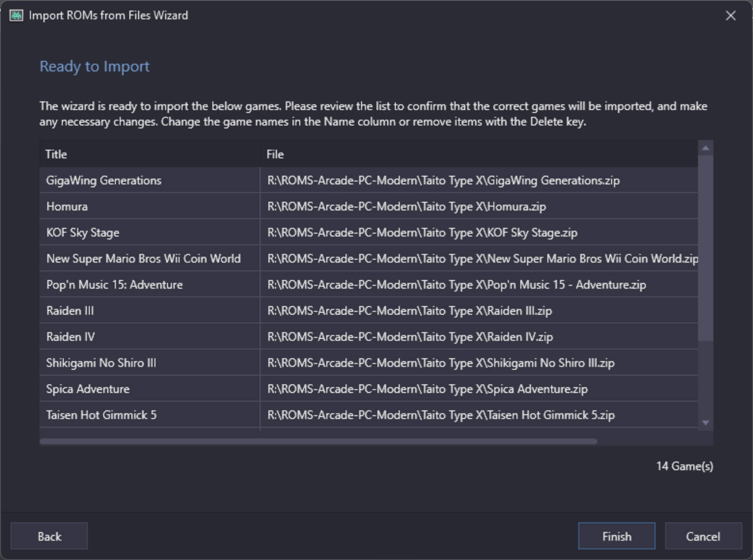Screen dimensions: 753x560
Task: Click the vertical scrollbar thumb of the list
Action: pyautogui.click(x=705, y=248)
